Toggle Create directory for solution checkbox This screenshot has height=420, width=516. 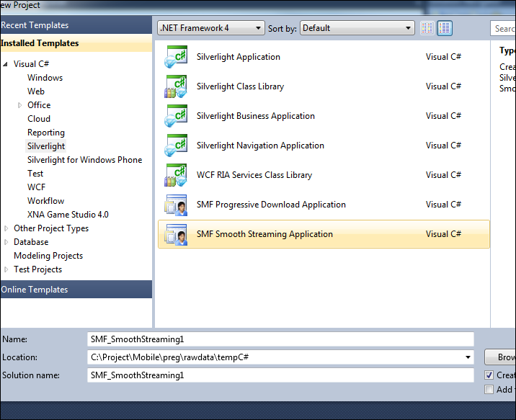(489, 375)
